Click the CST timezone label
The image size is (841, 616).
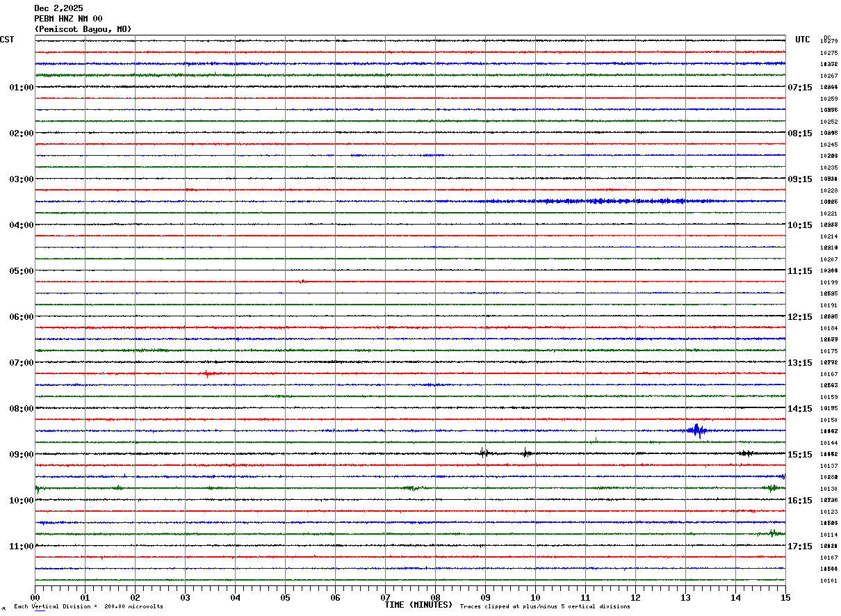(7, 40)
